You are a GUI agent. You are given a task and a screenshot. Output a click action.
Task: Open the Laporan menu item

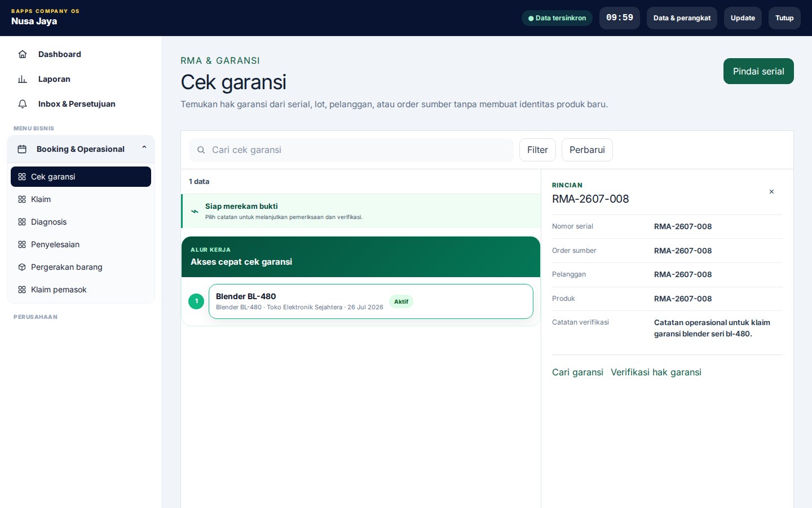(81, 79)
